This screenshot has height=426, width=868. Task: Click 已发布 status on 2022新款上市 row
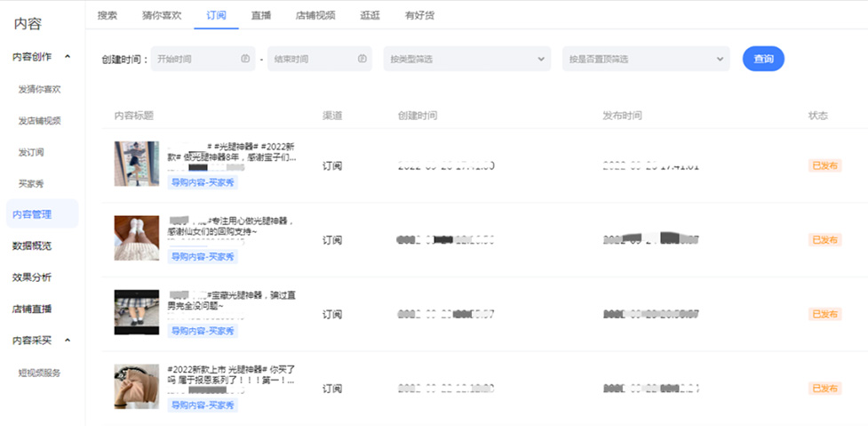(x=824, y=389)
